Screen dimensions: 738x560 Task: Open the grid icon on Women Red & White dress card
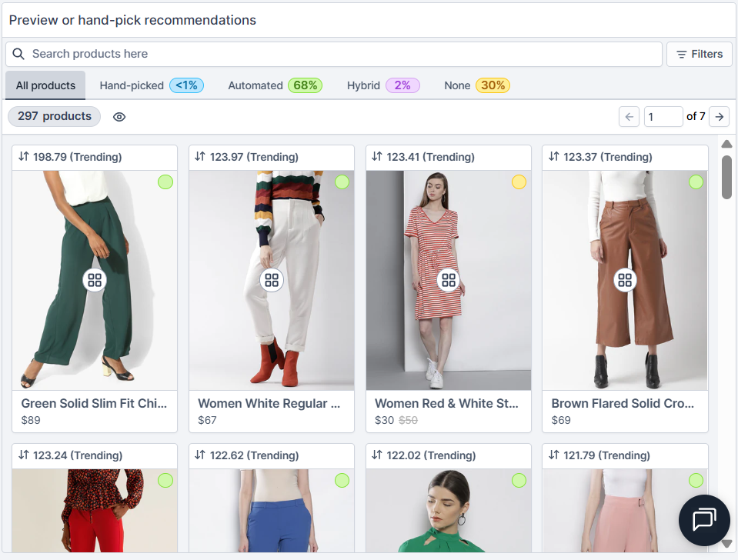point(449,281)
